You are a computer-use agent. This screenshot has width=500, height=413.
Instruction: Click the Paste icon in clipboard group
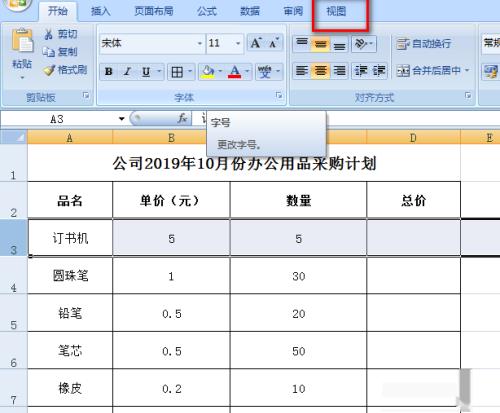coord(22,41)
